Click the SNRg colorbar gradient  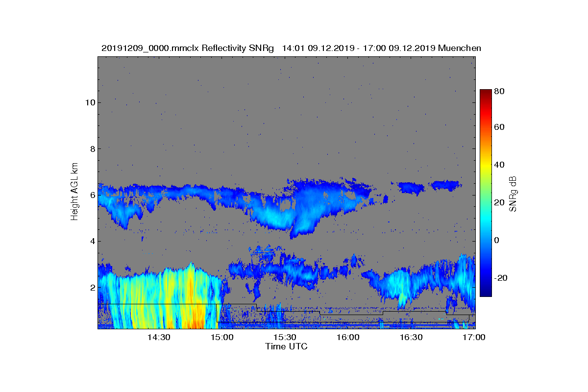486,193
